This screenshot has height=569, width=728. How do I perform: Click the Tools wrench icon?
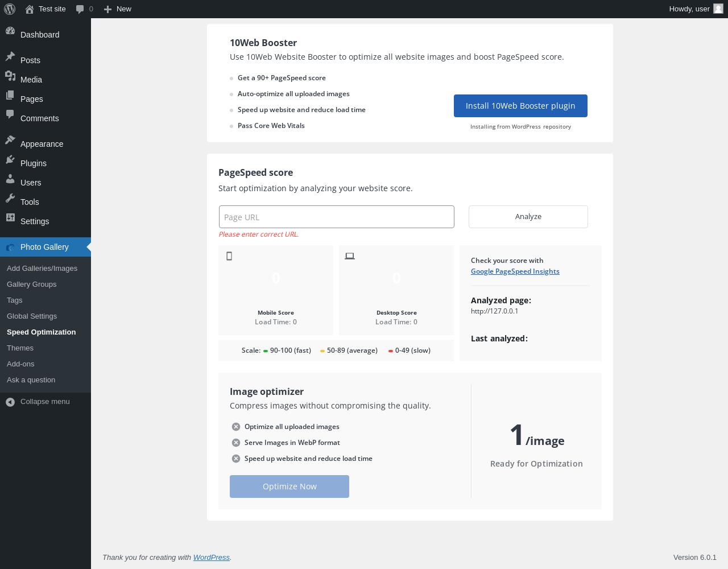click(10, 198)
